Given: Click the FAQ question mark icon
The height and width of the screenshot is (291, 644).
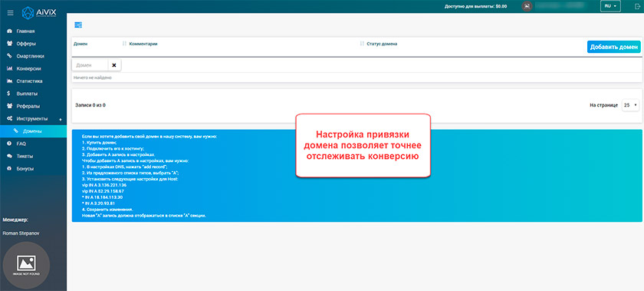Looking at the screenshot, I should click(9, 144).
